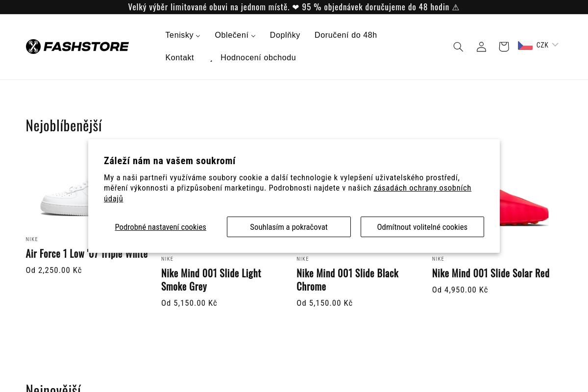
Task: Go to the Kontakt page
Action: pyautogui.click(x=180, y=58)
